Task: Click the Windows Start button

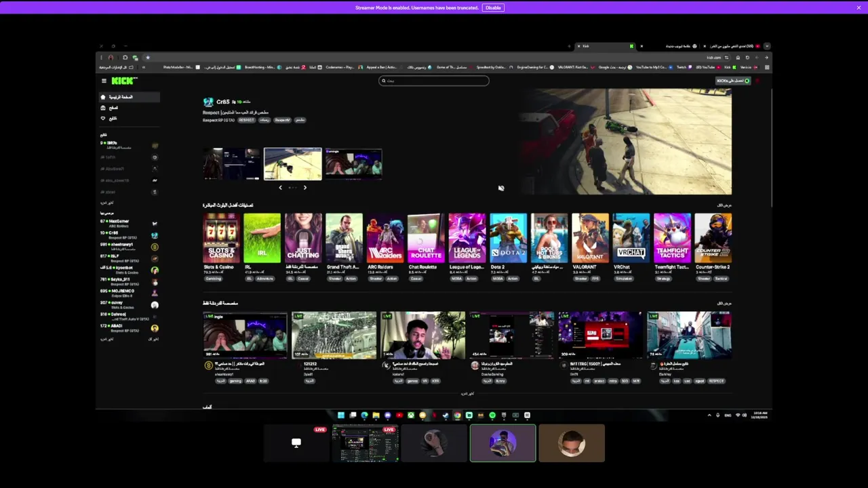Action: [x=341, y=415]
